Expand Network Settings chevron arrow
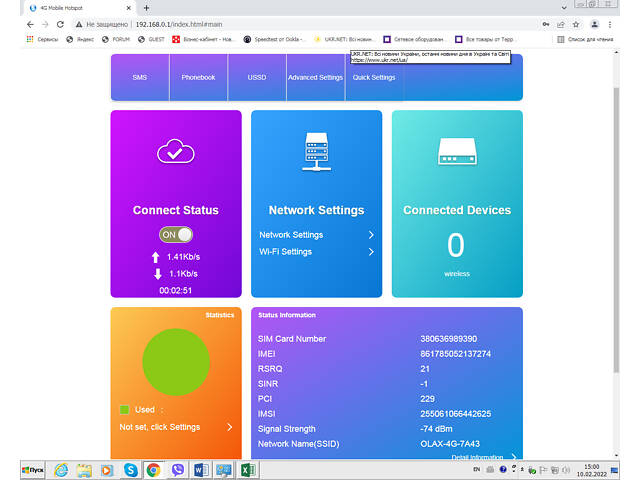The height and width of the screenshot is (480, 640). [371, 235]
